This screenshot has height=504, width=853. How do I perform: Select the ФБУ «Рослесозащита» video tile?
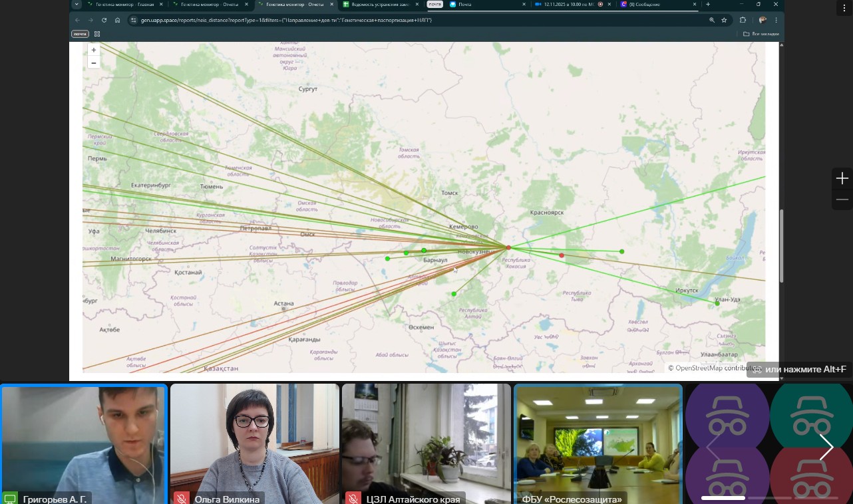tap(598, 442)
